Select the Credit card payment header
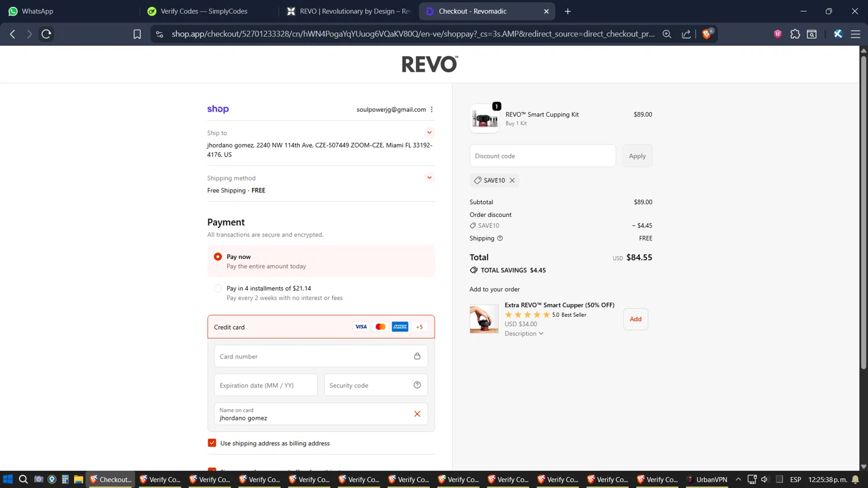The height and width of the screenshot is (488, 868). coord(321,327)
